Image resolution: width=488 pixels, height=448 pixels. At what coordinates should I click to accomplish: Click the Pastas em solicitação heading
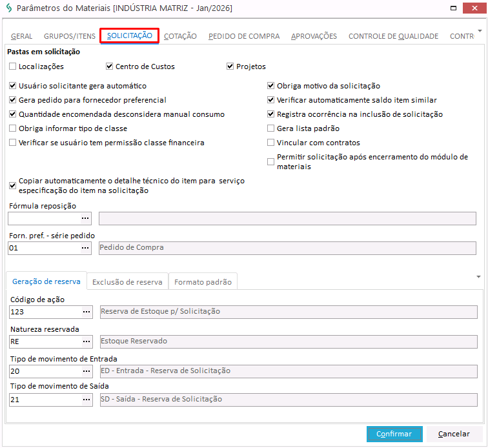[44, 52]
